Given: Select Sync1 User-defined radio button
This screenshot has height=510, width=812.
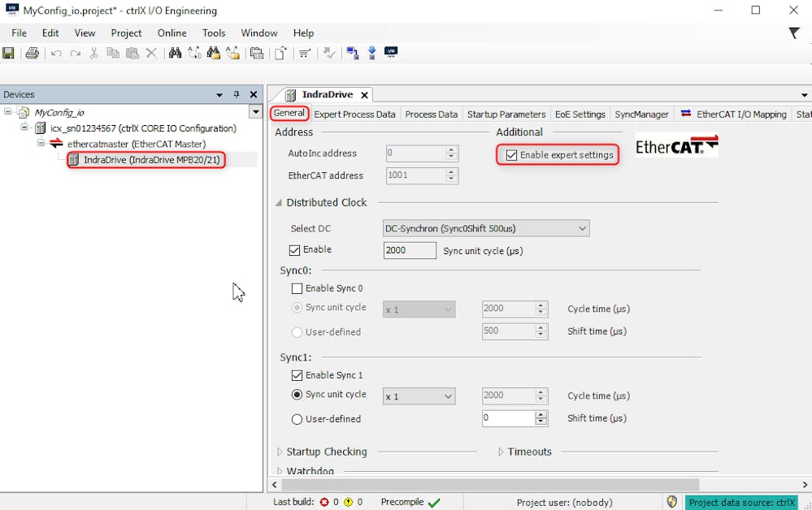Looking at the screenshot, I should (x=297, y=420).
